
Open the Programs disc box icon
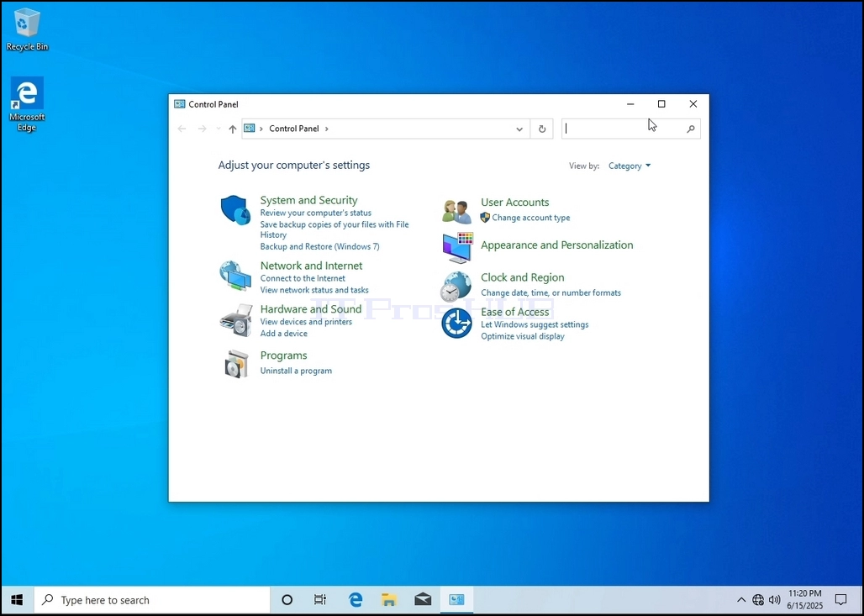(237, 364)
